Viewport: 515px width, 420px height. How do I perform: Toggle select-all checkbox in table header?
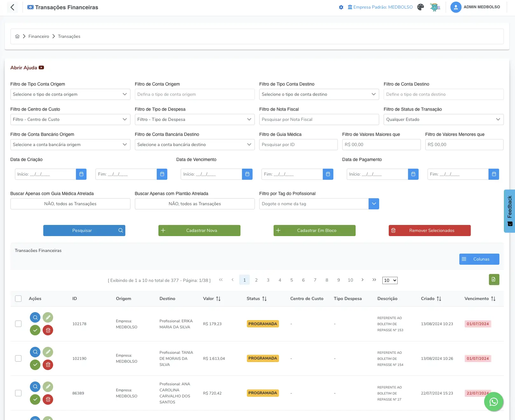point(18,298)
